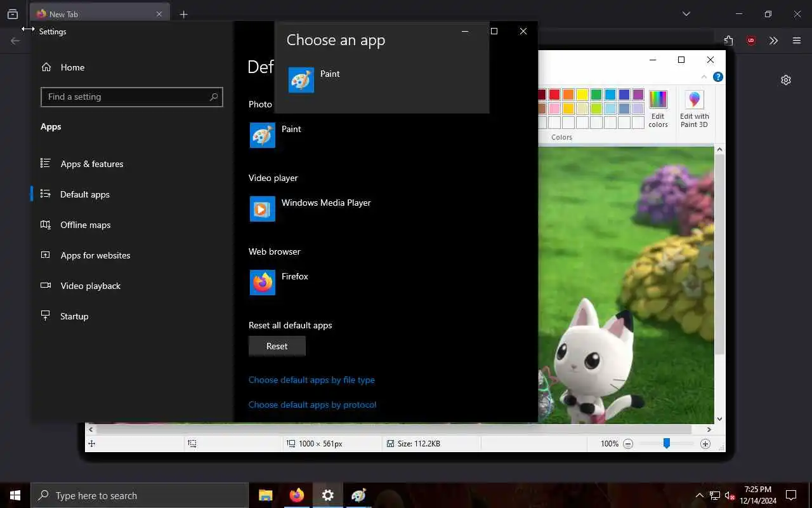Go to Settings Home
This screenshot has width=812, height=508.
click(x=63, y=67)
